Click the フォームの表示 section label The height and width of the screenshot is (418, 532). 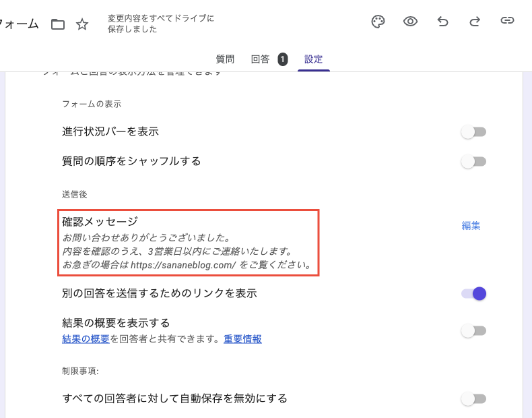point(92,104)
